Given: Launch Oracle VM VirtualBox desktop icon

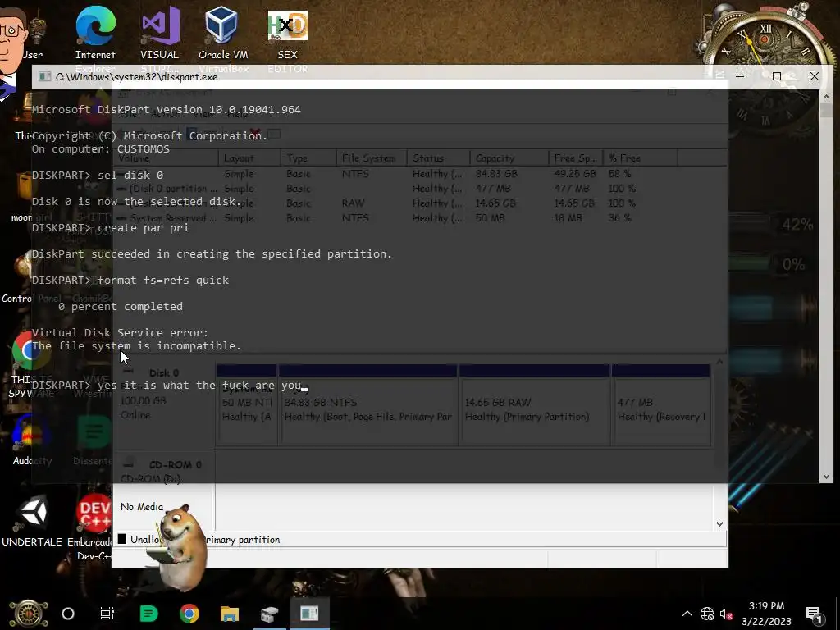Looking at the screenshot, I should pyautogui.click(x=223, y=32).
